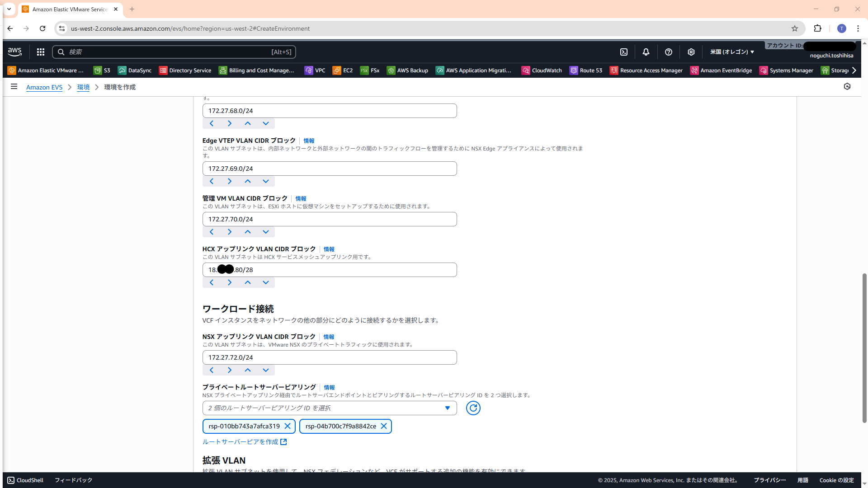Click the refresh button next to the route server peering dropdown
This screenshot has width=868, height=488.
click(473, 408)
